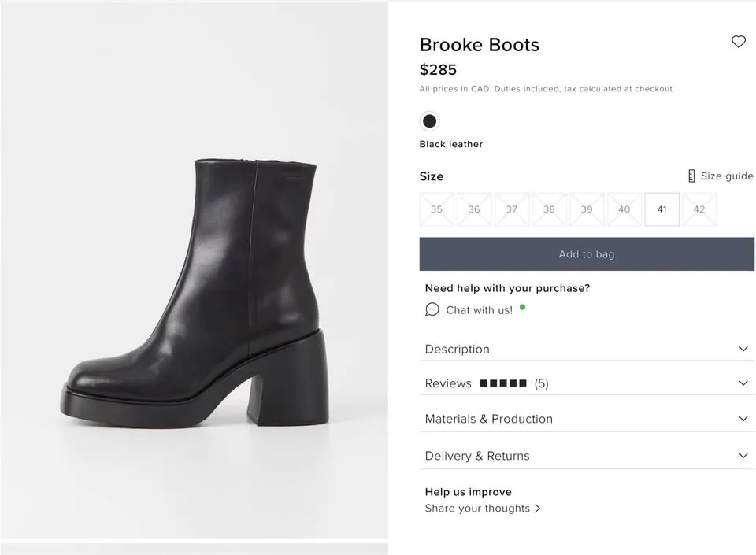Click the Reviews section chevron
Viewport: 756px width, 555px height.
(x=743, y=383)
